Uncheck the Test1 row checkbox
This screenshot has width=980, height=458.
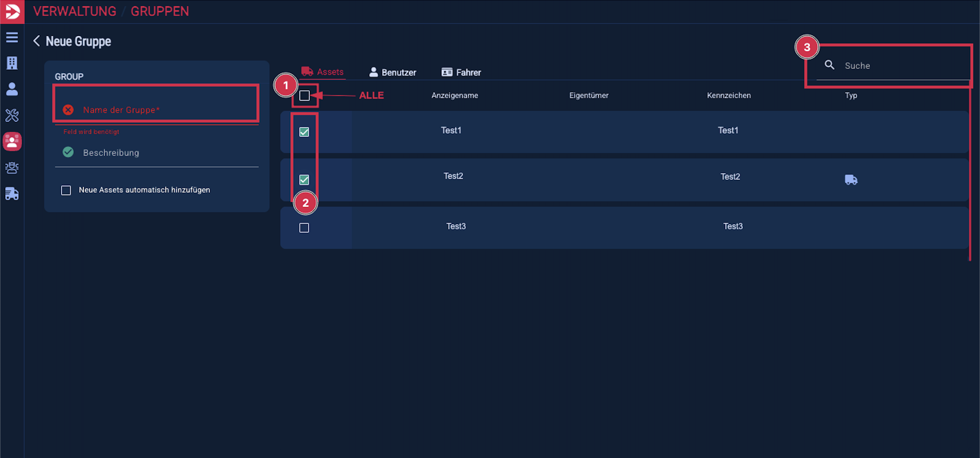point(304,132)
